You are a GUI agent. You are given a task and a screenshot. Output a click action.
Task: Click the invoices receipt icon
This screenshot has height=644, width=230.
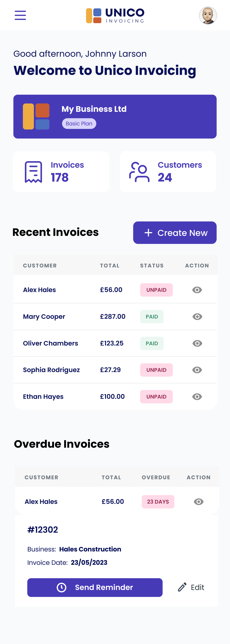coord(33,172)
